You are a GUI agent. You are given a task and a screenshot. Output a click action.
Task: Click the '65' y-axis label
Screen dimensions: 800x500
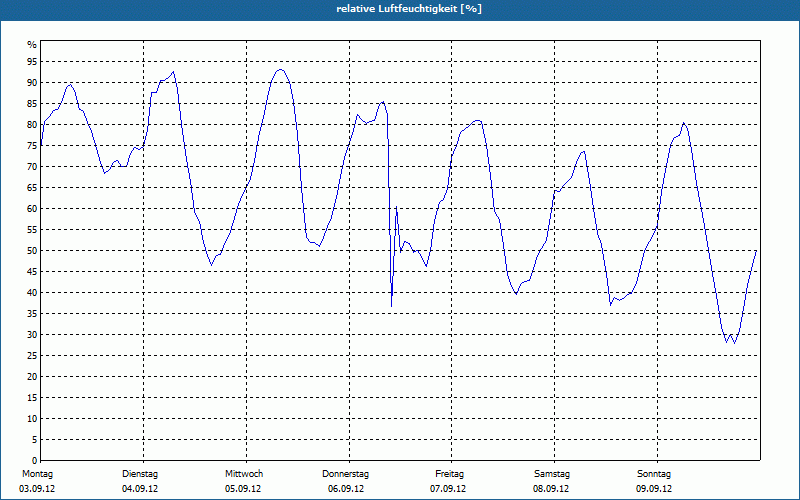(x=32, y=188)
